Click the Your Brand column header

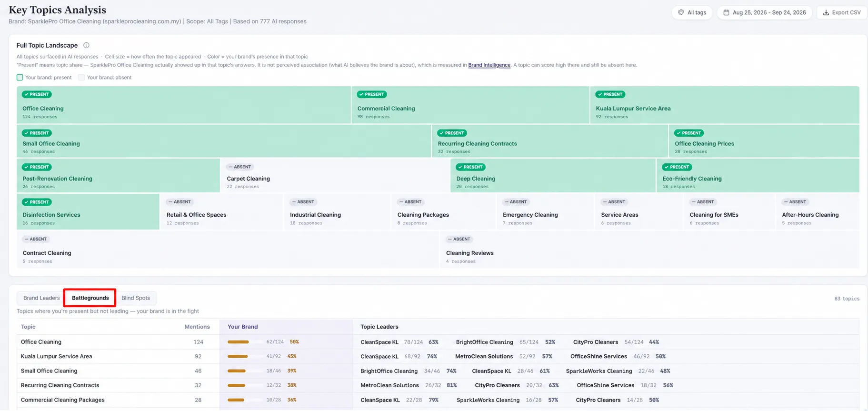coord(242,327)
